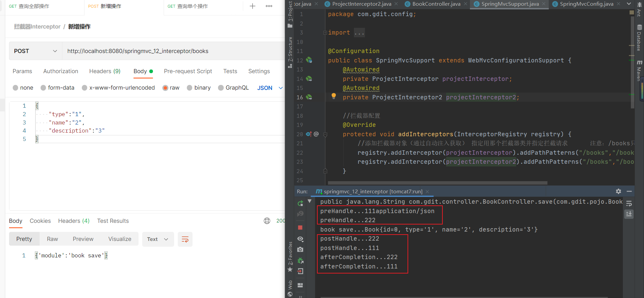The width and height of the screenshot is (644, 298).
Task: Click the lightbulb intention icon on line 16
Action: click(333, 96)
